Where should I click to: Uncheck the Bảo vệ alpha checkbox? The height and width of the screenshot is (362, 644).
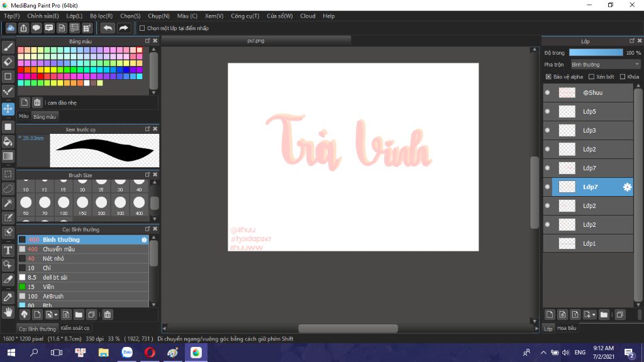(x=548, y=77)
